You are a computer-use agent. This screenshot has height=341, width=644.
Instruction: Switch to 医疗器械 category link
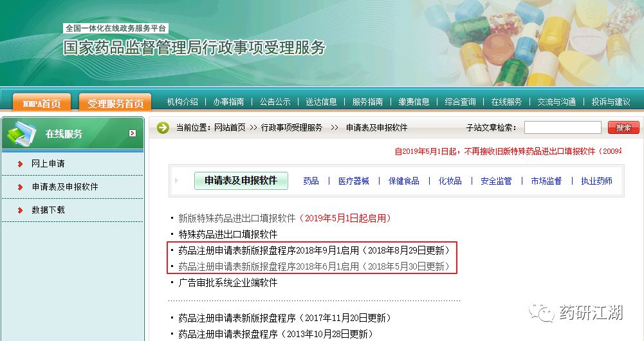[x=354, y=181]
